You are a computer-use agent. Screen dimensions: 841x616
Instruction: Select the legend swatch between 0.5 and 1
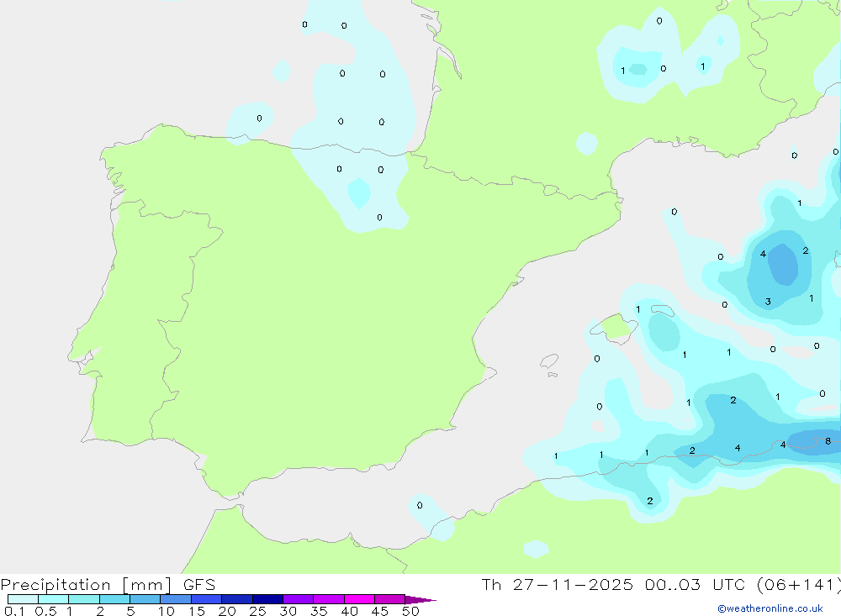(x=54, y=599)
